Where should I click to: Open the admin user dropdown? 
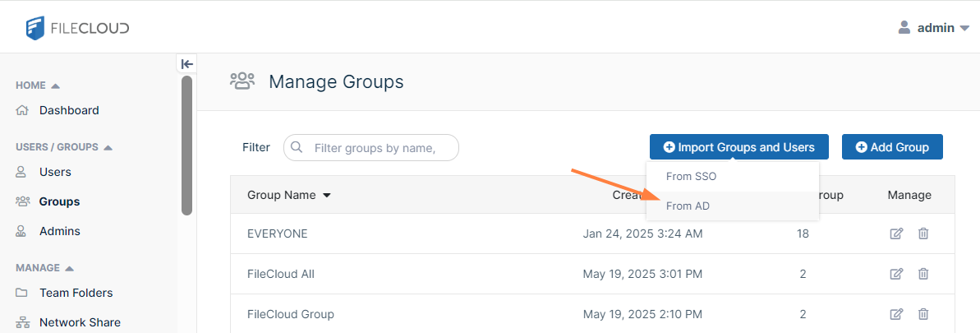[934, 28]
